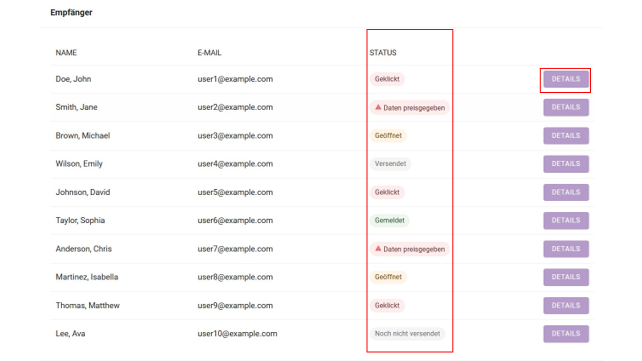642x361 pixels.
Task: Select the name Anderson, Chris
Action: 84,248
